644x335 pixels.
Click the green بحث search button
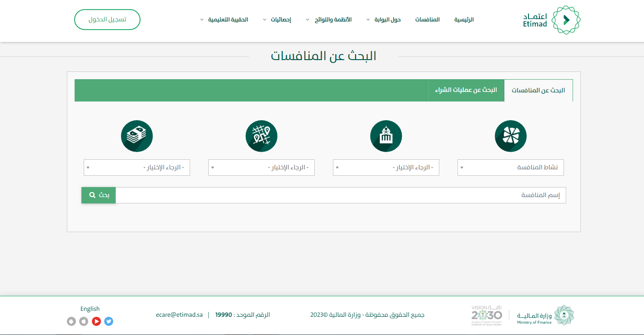99,195
